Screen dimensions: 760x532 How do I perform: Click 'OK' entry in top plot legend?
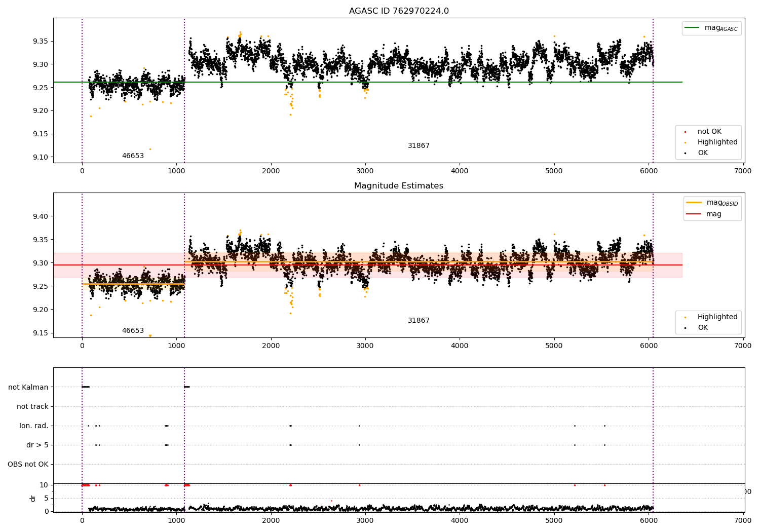(702, 153)
